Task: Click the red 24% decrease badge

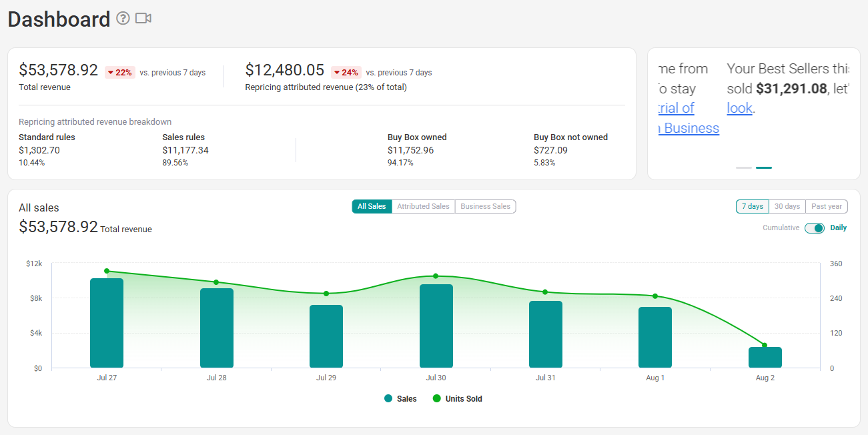Action: [x=346, y=73]
